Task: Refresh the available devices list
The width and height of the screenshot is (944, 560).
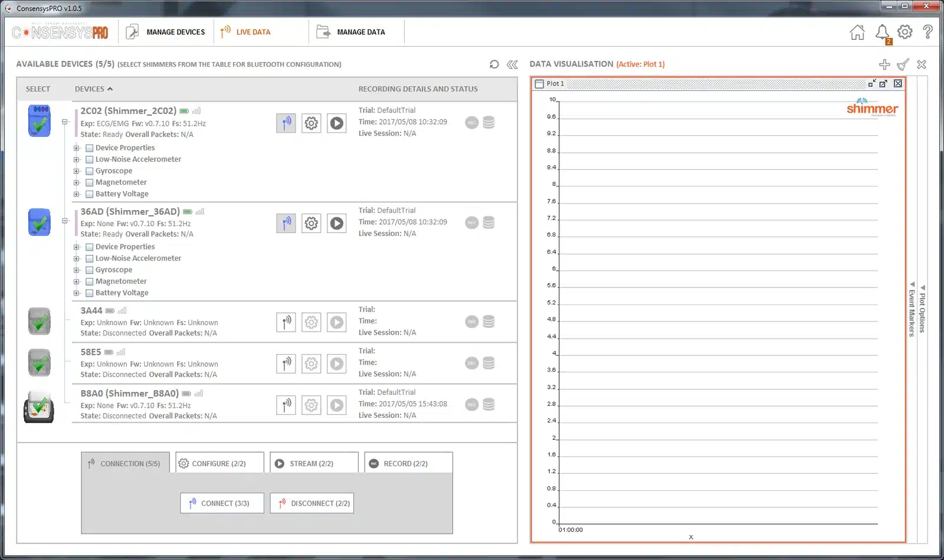Action: 494,64
